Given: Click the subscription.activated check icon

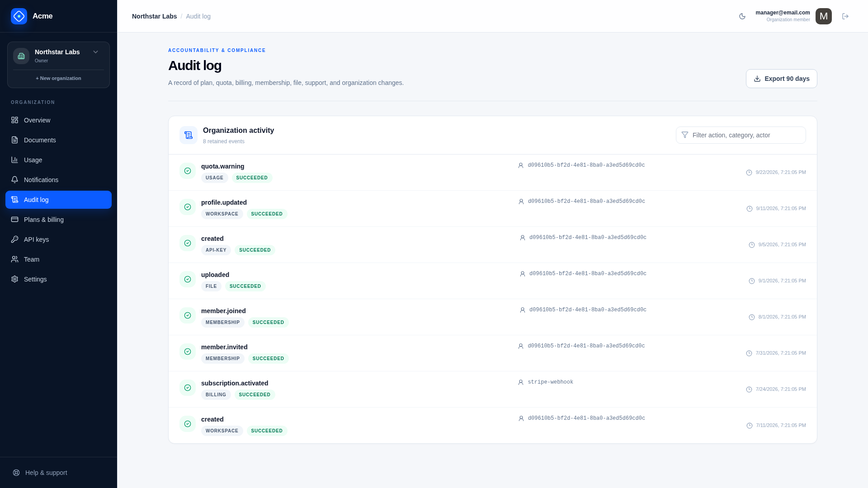Looking at the screenshot, I should click(188, 388).
